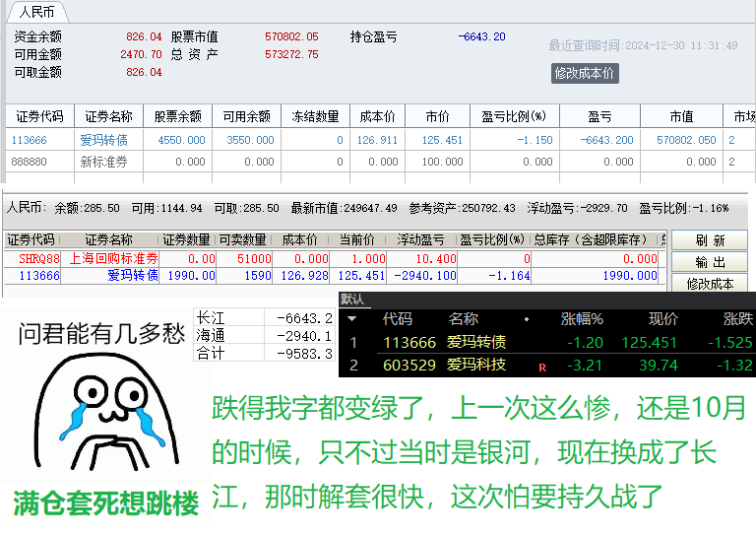Click the 可用金额 value 2470.70
Viewport: 756px width, 536px height.
pos(142,54)
